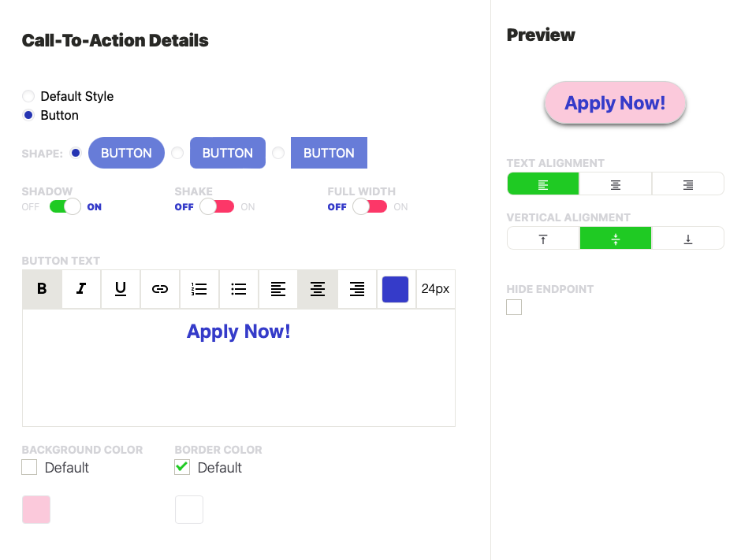Open the pink background color swatch

[x=36, y=510]
